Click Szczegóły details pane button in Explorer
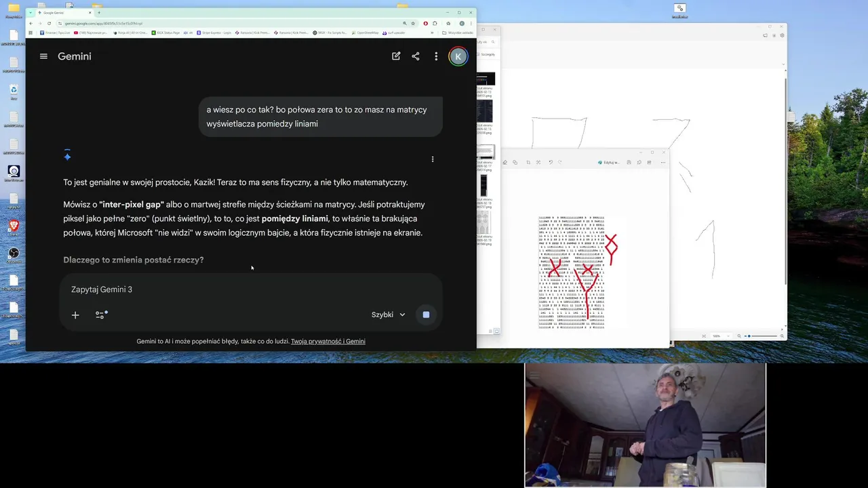The image size is (868, 488). pos(486,54)
